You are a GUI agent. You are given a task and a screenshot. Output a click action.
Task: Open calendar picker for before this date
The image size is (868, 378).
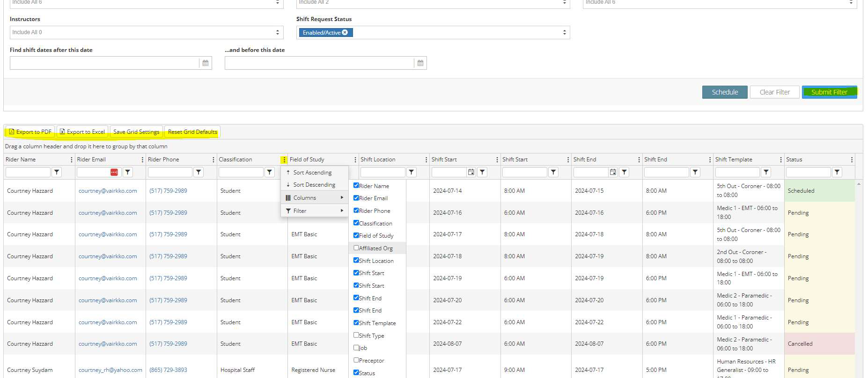[x=420, y=63]
